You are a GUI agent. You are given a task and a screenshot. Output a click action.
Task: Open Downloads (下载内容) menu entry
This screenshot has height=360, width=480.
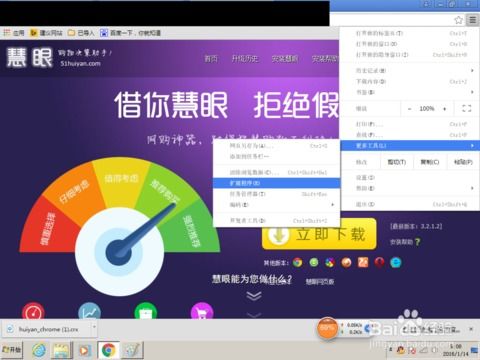coord(410,81)
